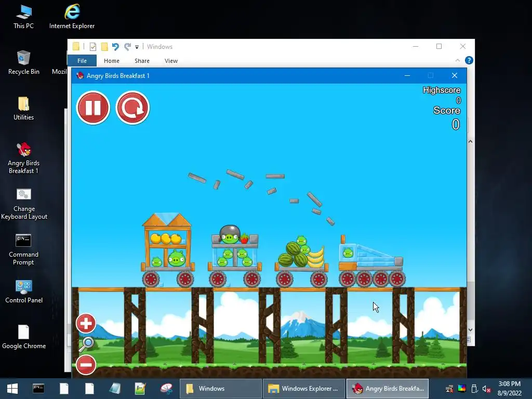Select the This PC desktop icon

[x=23, y=17]
